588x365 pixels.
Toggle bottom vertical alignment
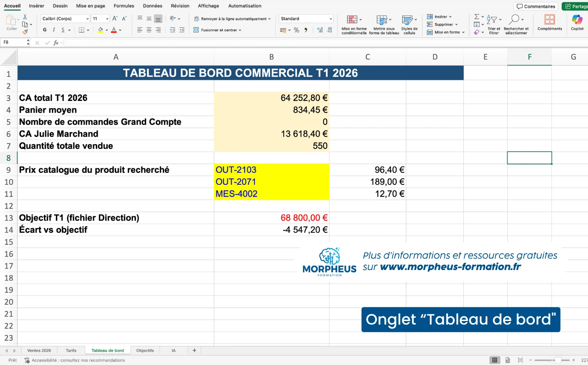(x=158, y=18)
